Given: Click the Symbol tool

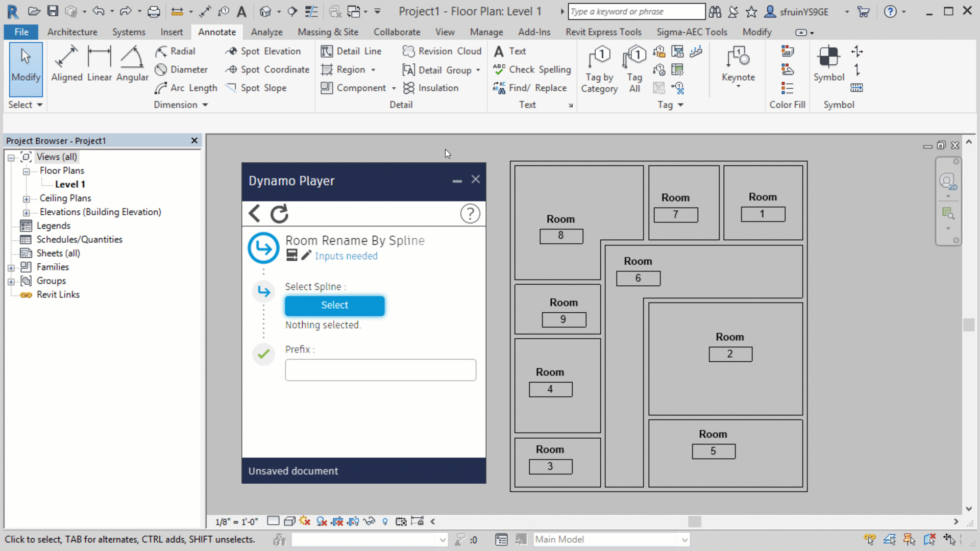Looking at the screenshot, I should coord(829,64).
